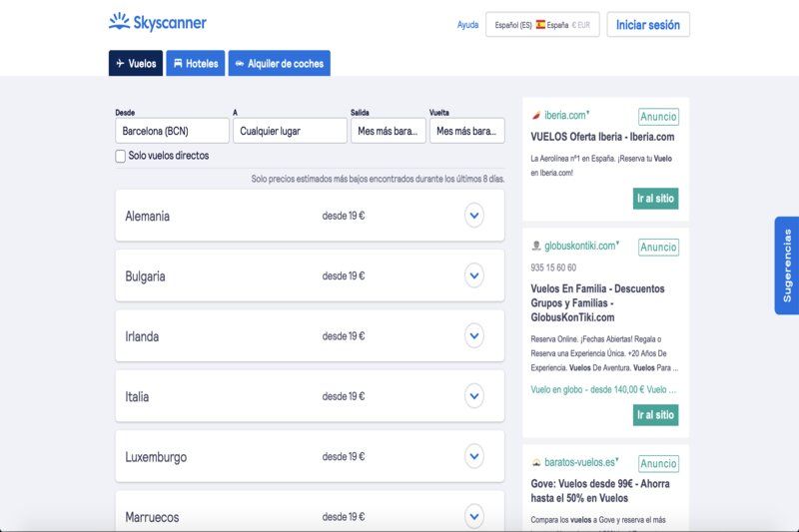Expand the Bulgaria destination row
Image resolution: width=799 pixels, height=532 pixels.
click(x=473, y=275)
